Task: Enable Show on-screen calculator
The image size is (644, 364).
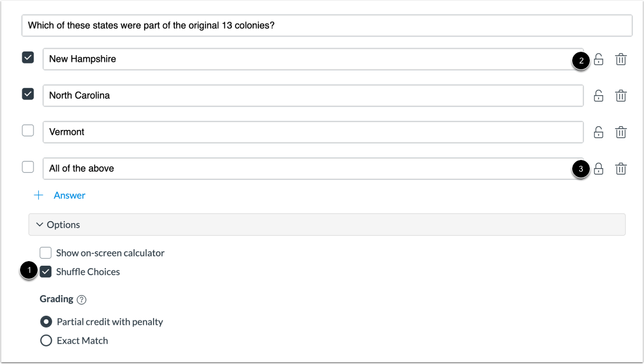Action: [x=46, y=253]
